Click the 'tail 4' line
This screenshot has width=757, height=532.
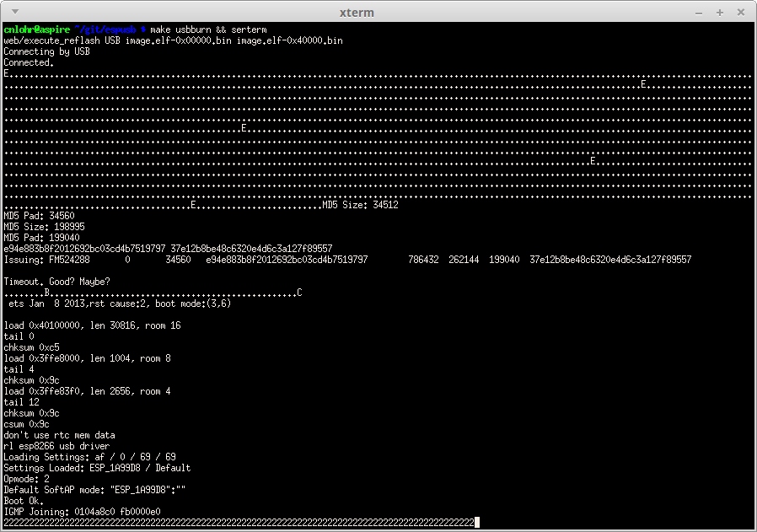[19, 369]
